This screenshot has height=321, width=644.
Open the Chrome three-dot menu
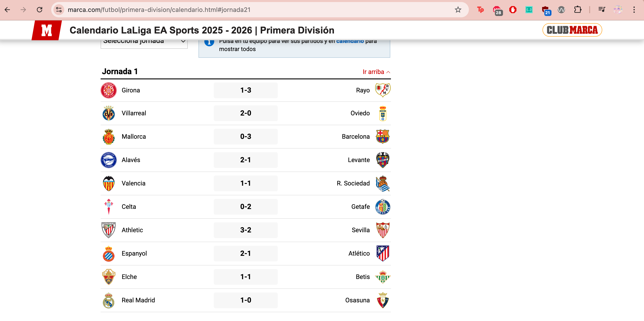pyautogui.click(x=634, y=10)
